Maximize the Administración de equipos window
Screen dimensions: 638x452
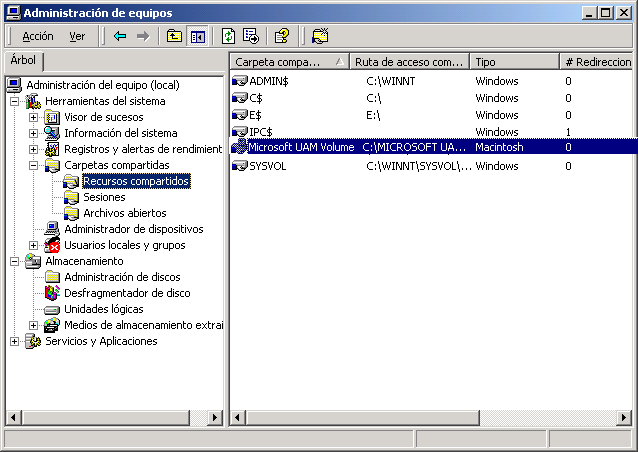(605, 13)
